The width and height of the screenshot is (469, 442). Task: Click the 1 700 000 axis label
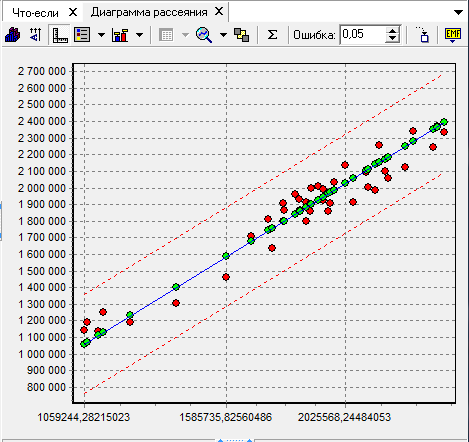(42, 237)
